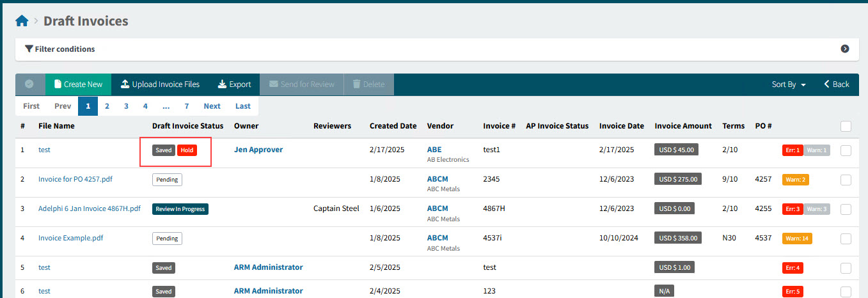Jump to the Last page
Image resolution: width=868 pixels, height=298 pixels.
[x=242, y=106]
